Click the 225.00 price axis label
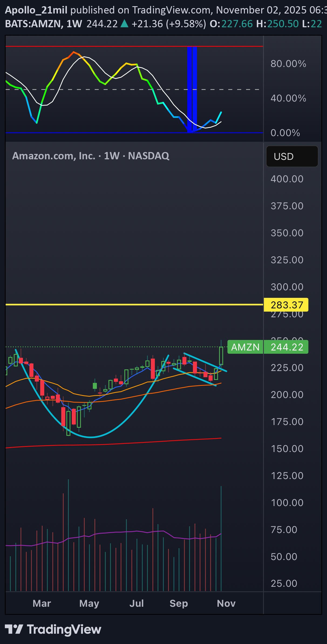The image size is (327, 644). pos(287,368)
